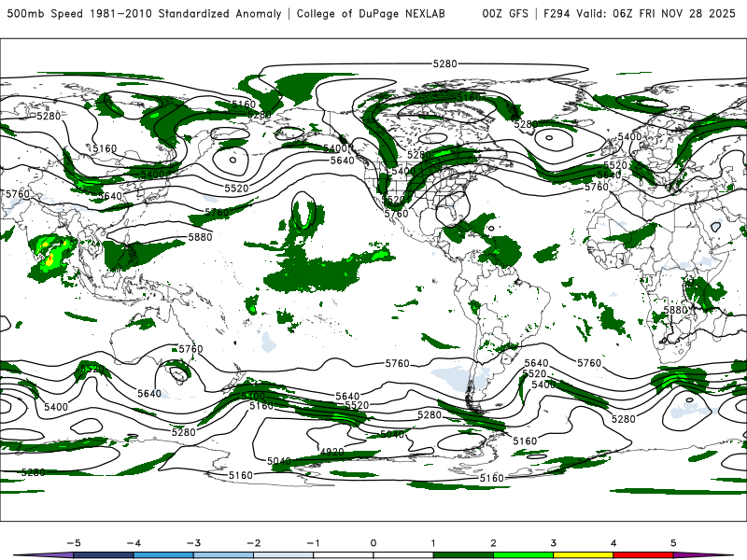Click the color bar tick label '-5'
The image size is (747, 560).
[74, 543]
